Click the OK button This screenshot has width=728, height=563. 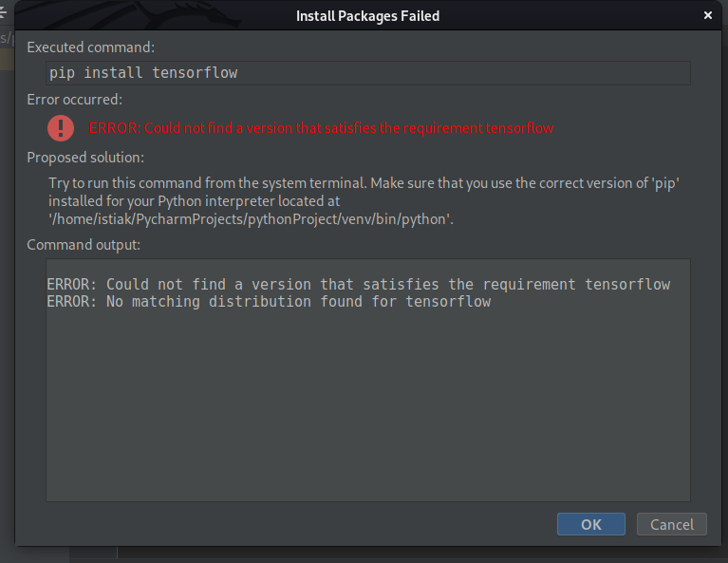591,524
